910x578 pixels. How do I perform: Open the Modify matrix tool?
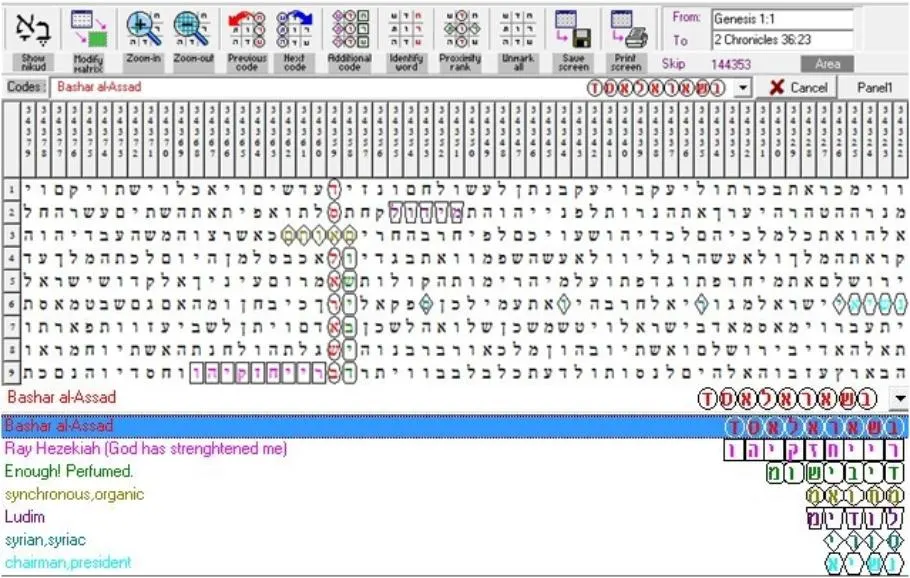[88, 38]
